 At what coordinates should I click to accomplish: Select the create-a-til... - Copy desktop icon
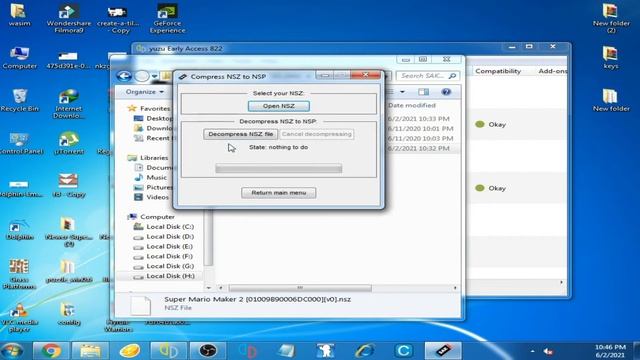coord(118,19)
